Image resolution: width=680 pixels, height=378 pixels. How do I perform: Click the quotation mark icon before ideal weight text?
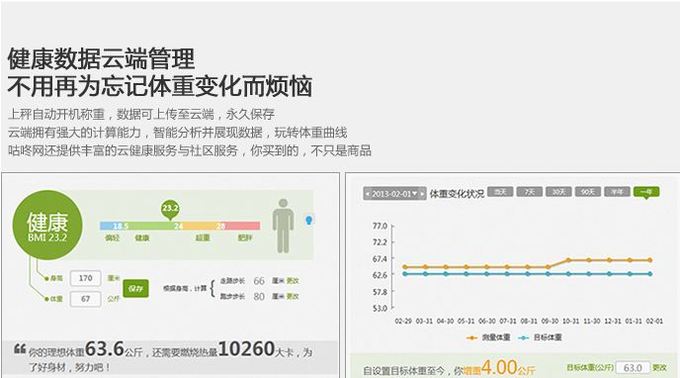click(x=20, y=349)
